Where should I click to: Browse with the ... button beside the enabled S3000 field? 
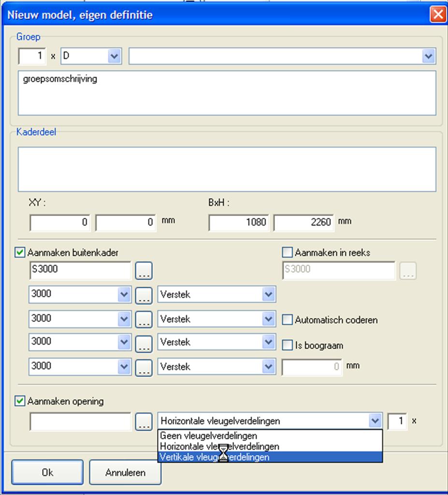tap(144, 271)
